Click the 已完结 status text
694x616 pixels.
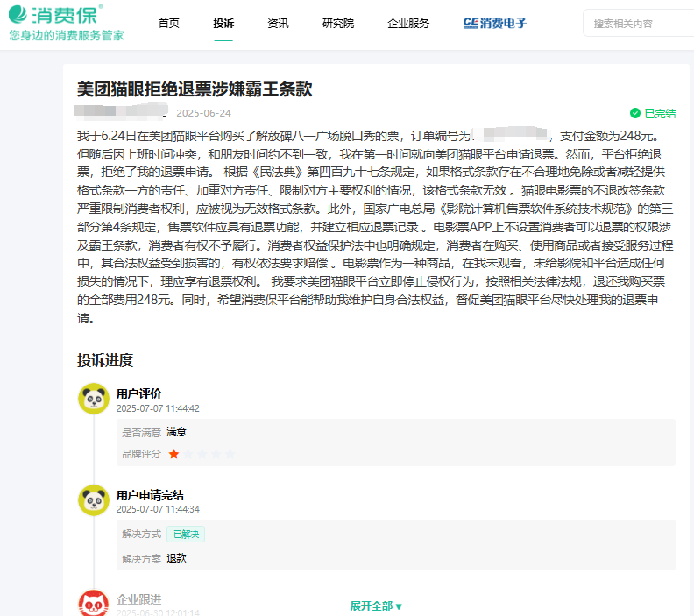click(x=660, y=114)
